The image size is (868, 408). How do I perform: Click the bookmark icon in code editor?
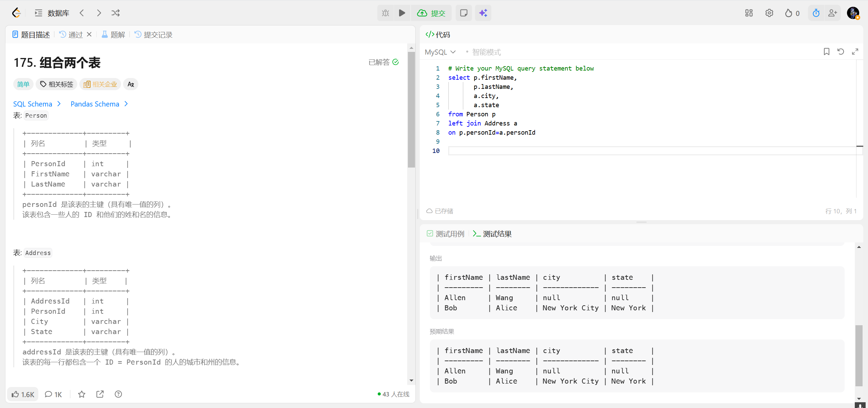tap(826, 52)
